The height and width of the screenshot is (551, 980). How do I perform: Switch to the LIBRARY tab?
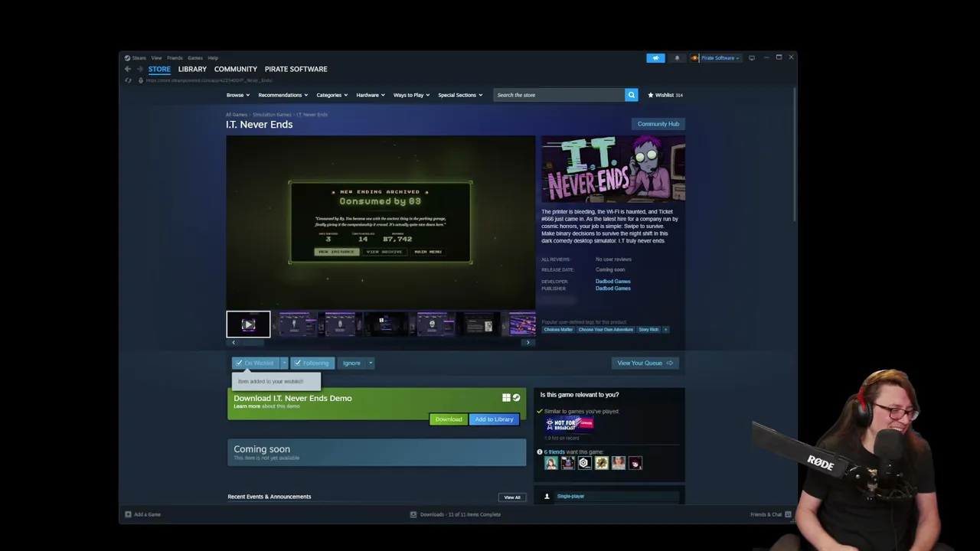coord(192,69)
